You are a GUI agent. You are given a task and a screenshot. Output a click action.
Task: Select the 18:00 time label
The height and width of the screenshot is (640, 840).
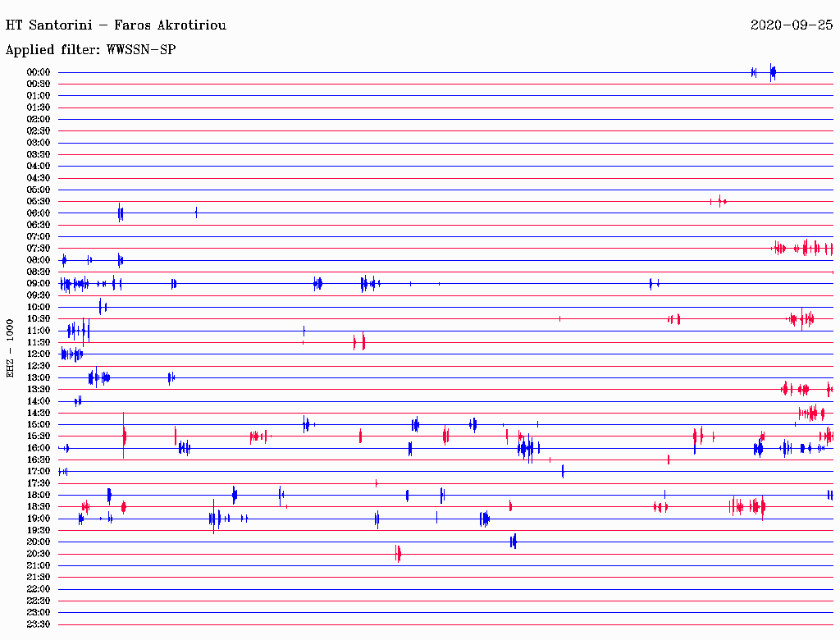pyautogui.click(x=39, y=496)
